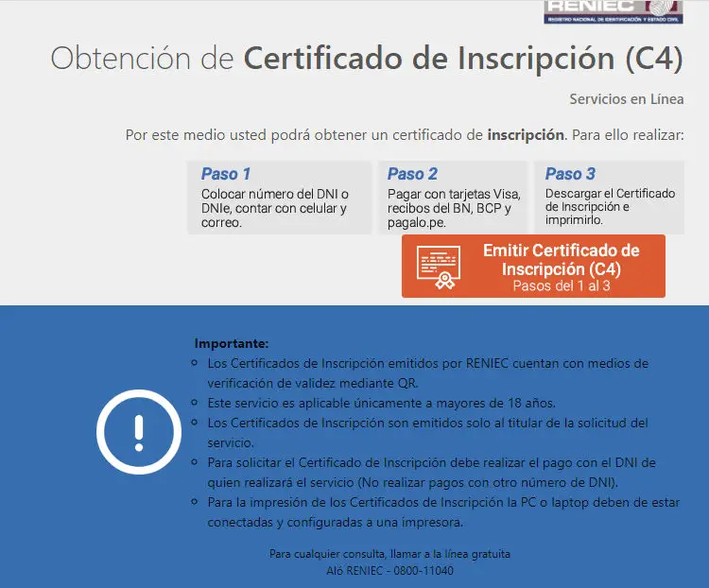Click the exclamation mark warning icon
This screenshot has width=709, height=588.
[139, 431]
